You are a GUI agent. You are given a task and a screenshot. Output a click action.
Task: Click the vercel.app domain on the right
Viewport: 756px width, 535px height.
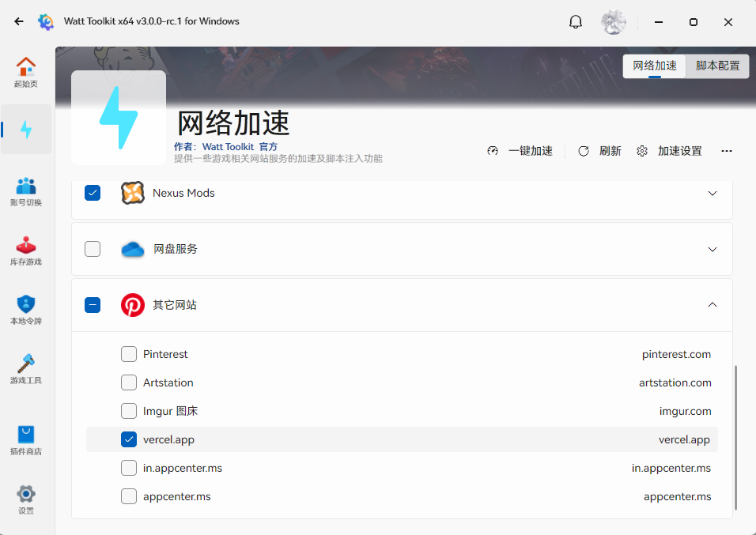pos(684,439)
